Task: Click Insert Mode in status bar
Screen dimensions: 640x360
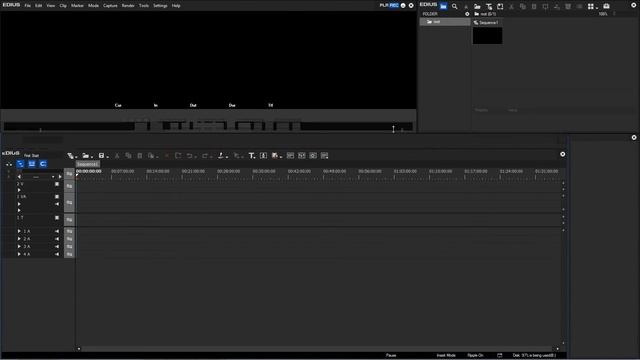Action: point(446,356)
